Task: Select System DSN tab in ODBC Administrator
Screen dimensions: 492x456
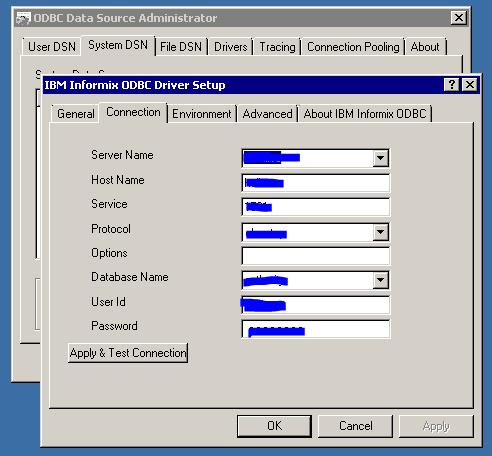Action: (118, 45)
